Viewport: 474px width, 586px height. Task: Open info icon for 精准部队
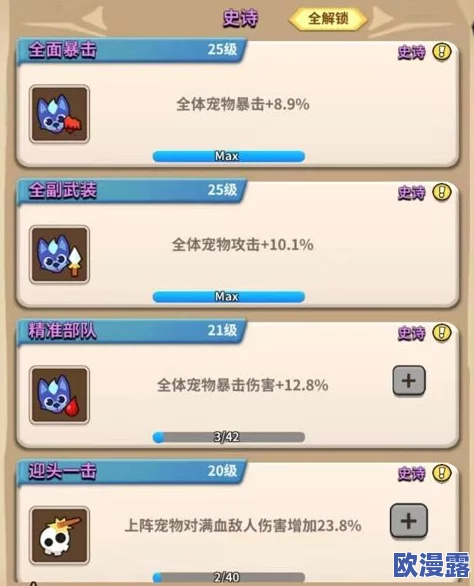pyautogui.click(x=442, y=333)
